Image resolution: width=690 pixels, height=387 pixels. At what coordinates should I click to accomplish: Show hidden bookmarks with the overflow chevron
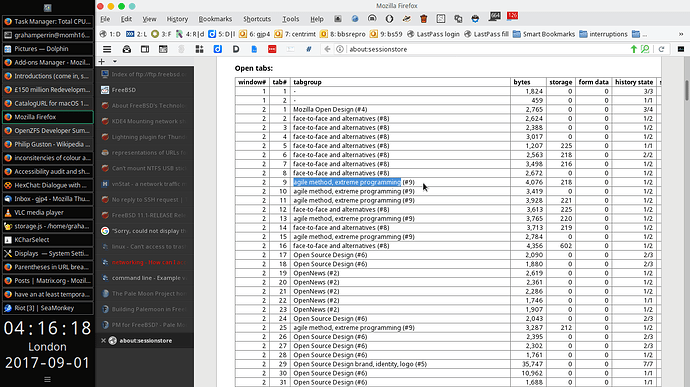pyautogui.click(x=681, y=34)
